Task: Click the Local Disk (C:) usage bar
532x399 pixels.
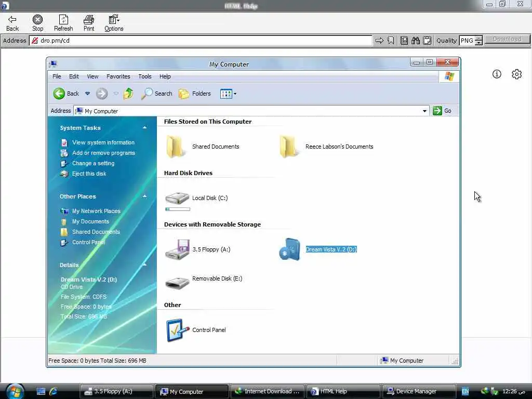Action: [x=178, y=209]
